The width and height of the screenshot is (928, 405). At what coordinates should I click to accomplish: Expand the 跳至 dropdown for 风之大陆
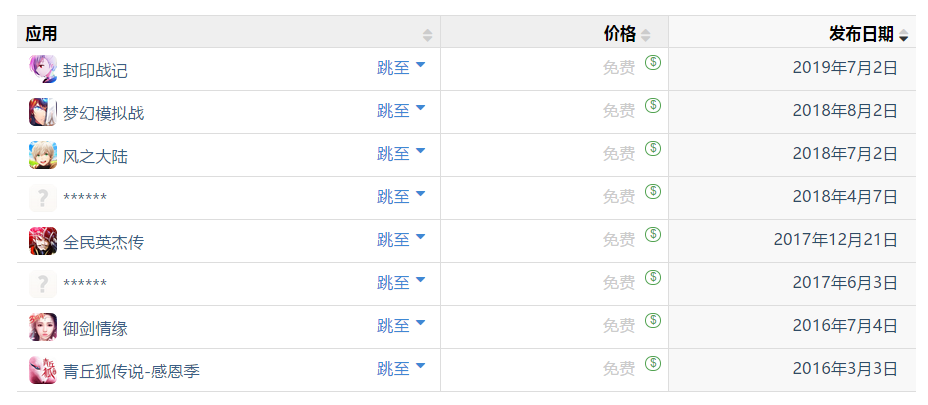tap(401, 154)
